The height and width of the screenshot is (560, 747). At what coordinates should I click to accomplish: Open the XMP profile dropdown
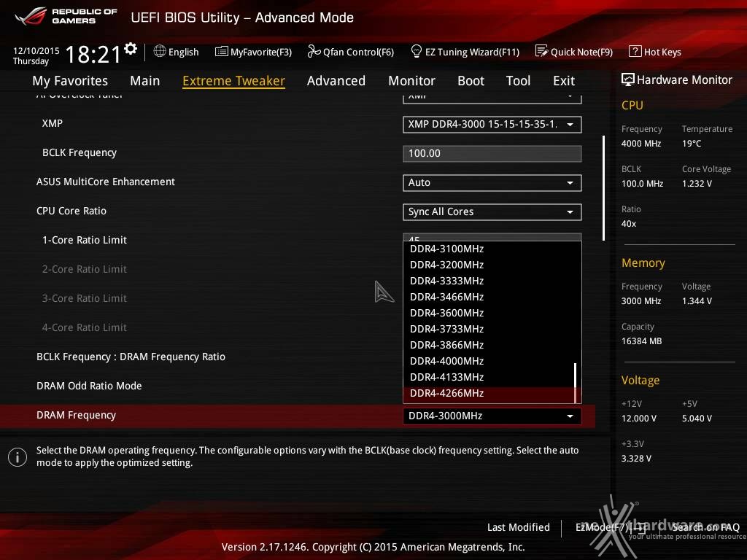(x=492, y=125)
